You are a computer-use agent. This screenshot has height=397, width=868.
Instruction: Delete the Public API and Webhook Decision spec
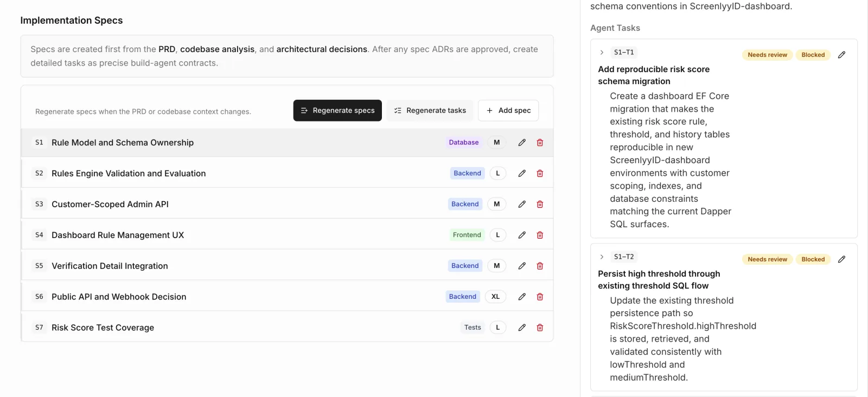click(x=540, y=297)
